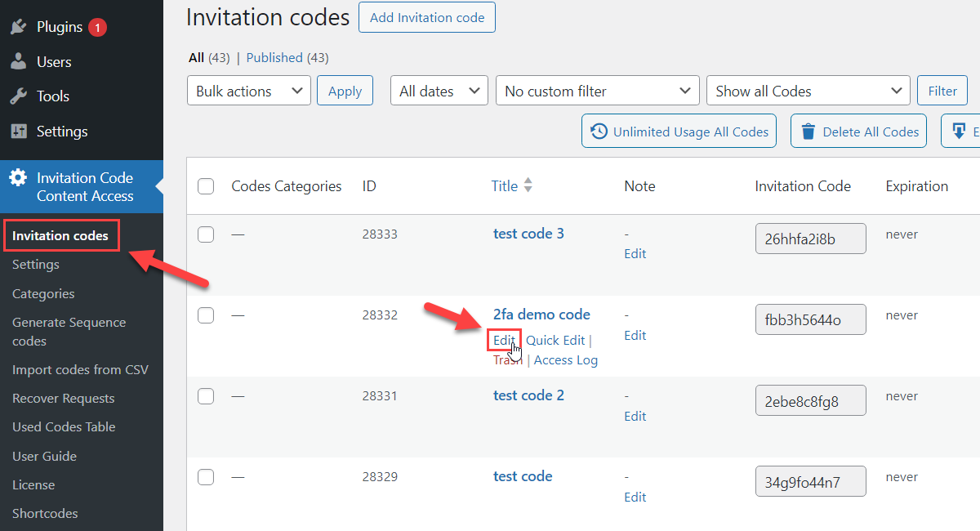This screenshot has width=980, height=531.
Task: Click the Invitation Code Content Access gear icon
Action: (18, 178)
